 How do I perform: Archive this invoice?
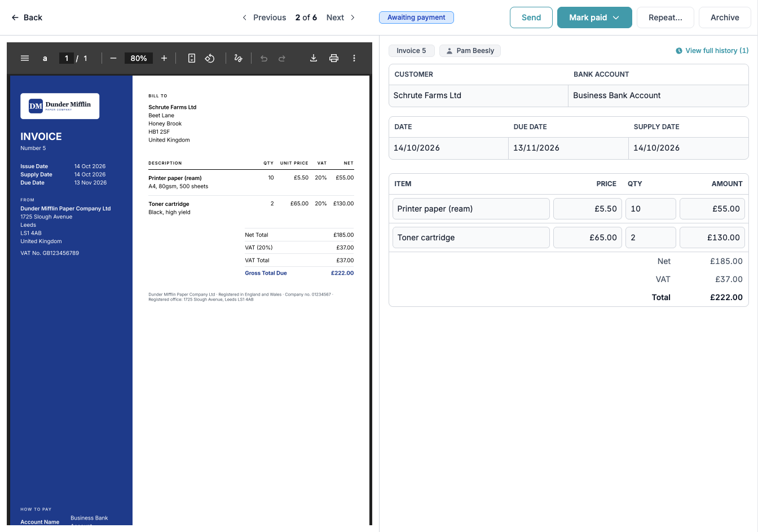[725, 17]
